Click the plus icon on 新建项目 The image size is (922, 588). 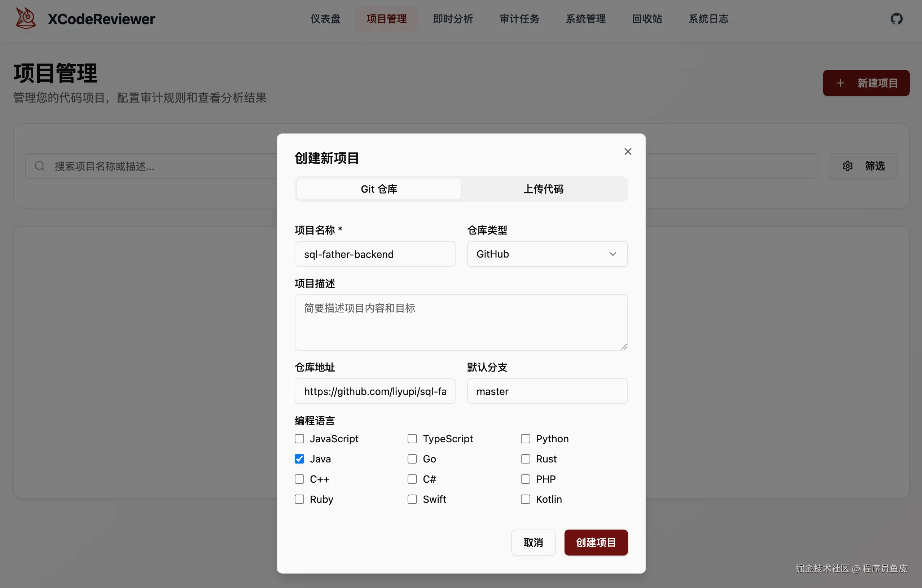click(x=840, y=83)
